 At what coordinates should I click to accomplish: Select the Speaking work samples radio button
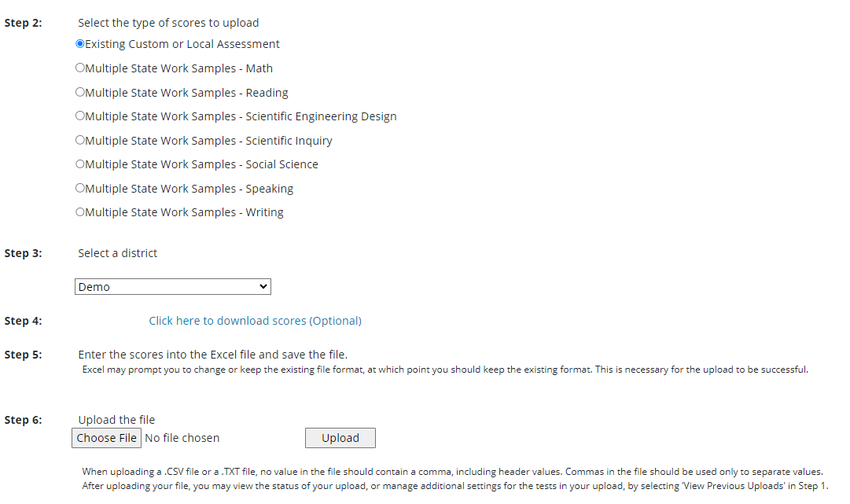tap(80, 188)
